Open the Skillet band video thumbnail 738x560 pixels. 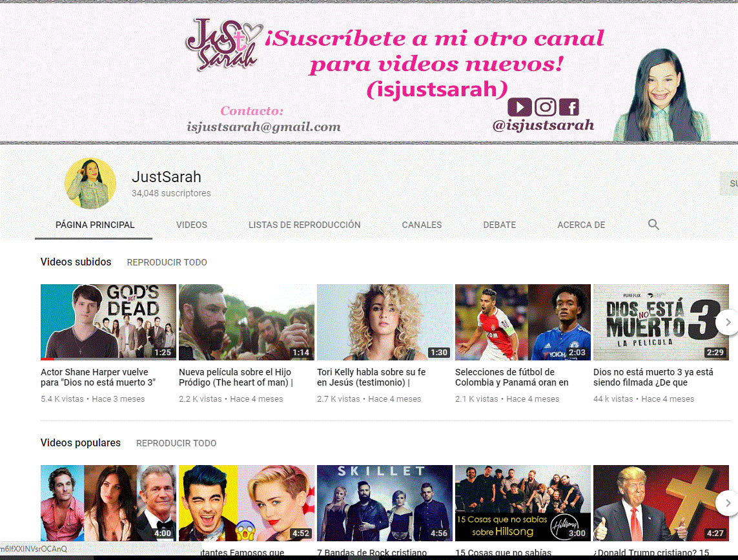click(385, 503)
